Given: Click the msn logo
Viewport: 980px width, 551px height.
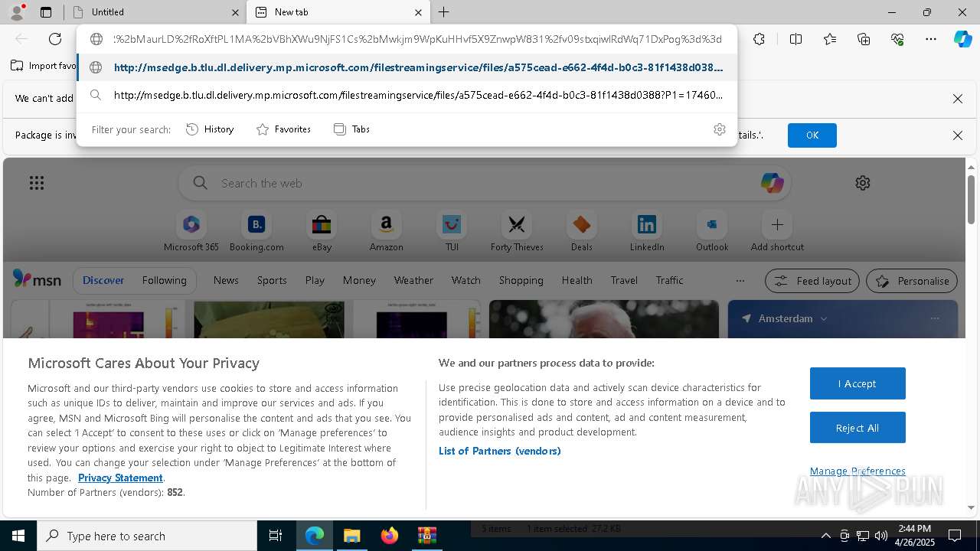Looking at the screenshot, I should pyautogui.click(x=37, y=280).
